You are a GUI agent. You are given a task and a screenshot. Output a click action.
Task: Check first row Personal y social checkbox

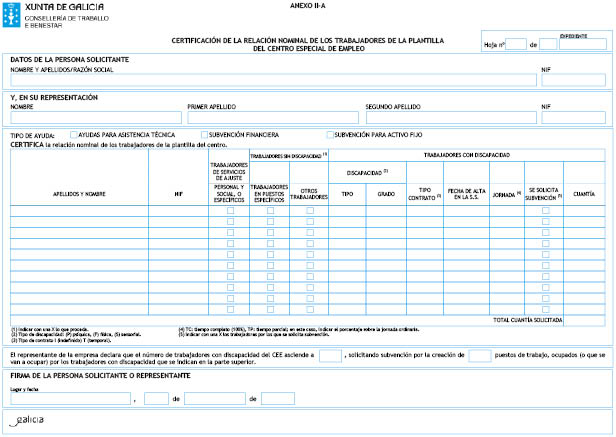[x=230, y=211]
